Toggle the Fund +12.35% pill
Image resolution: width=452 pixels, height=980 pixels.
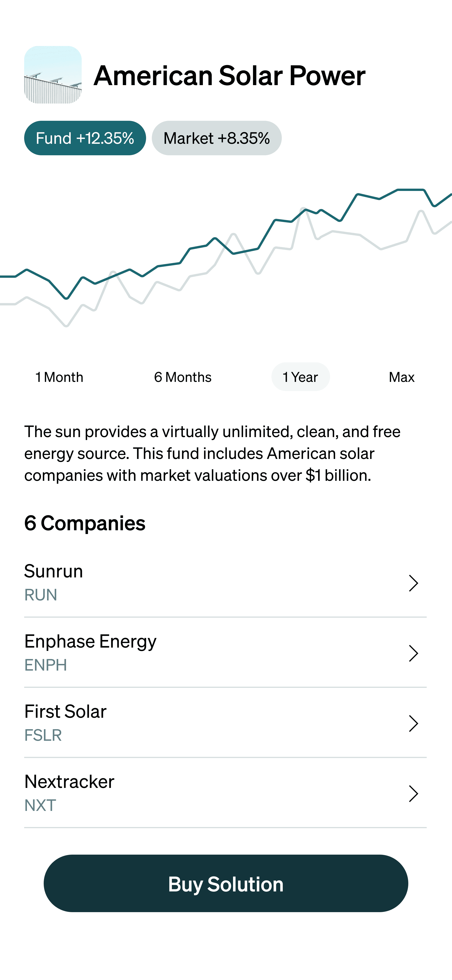tap(85, 138)
